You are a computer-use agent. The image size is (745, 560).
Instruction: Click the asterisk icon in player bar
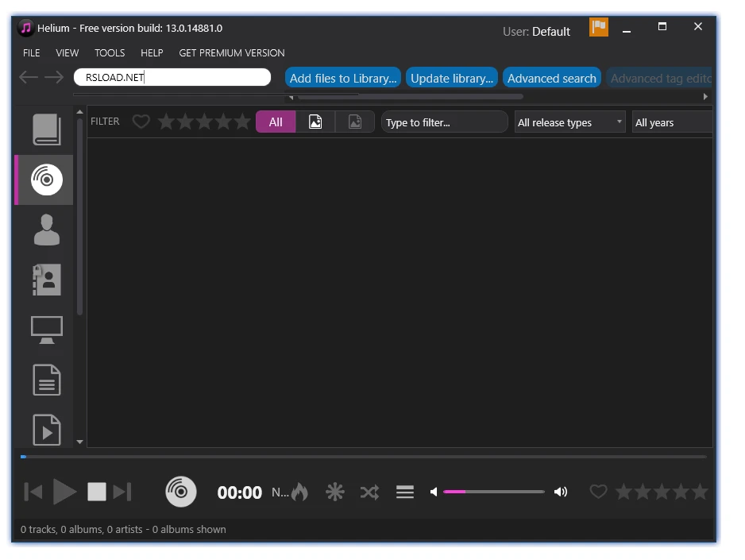click(x=335, y=492)
